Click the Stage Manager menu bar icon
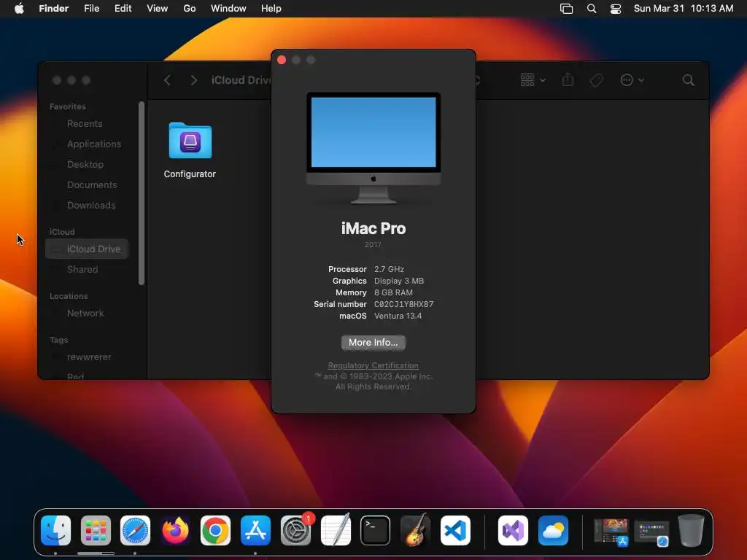 tap(566, 9)
